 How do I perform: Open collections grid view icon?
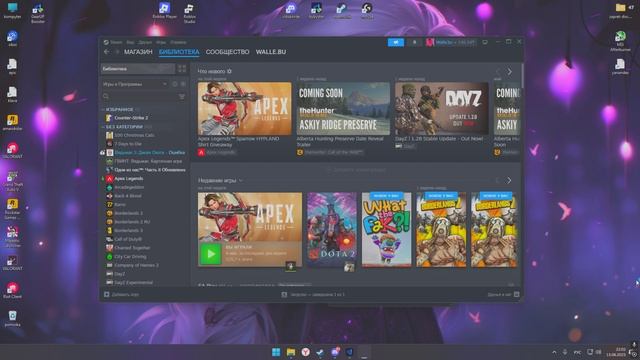tap(182, 69)
